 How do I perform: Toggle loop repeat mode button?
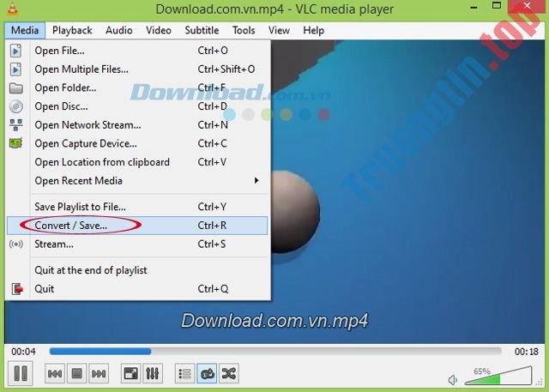[x=207, y=374]
